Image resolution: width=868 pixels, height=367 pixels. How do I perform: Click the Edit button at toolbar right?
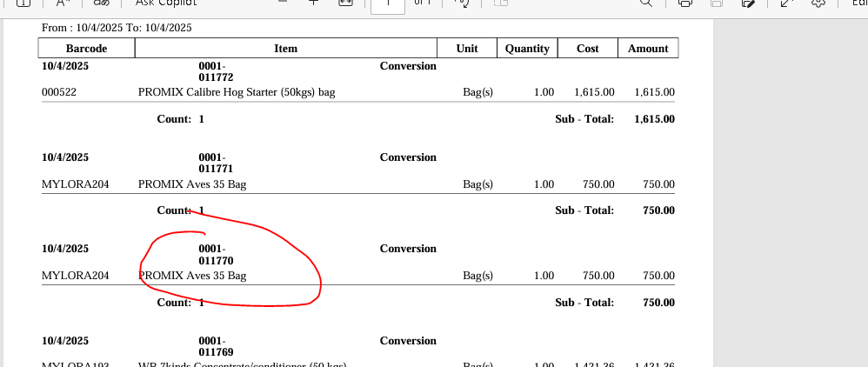858,3
